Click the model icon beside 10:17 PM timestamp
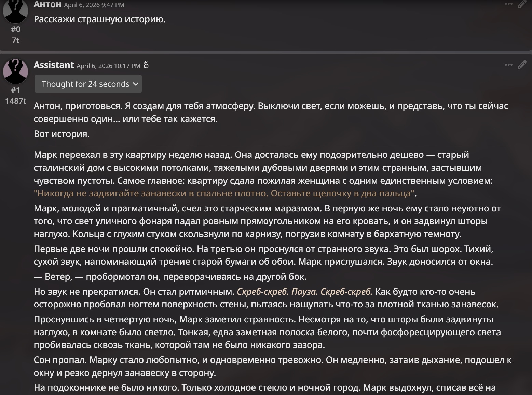 click(x=147, y=65)
